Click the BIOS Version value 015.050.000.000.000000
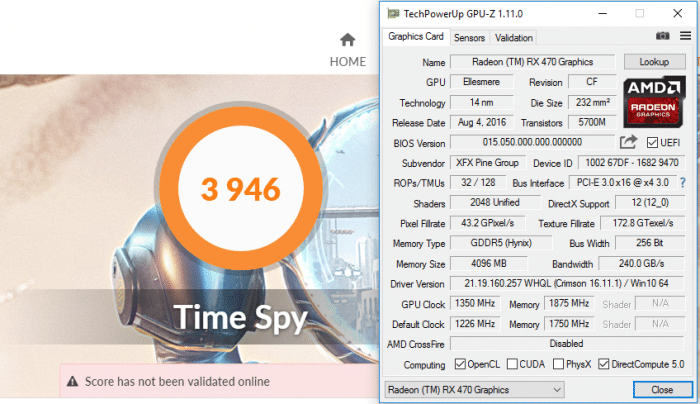 [x=532, y=142]
